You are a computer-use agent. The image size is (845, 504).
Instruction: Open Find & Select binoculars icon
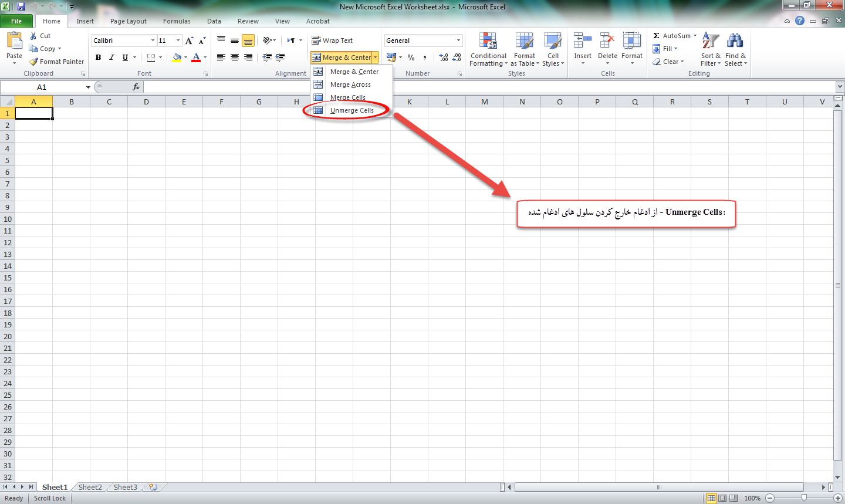tap(735, 40)
